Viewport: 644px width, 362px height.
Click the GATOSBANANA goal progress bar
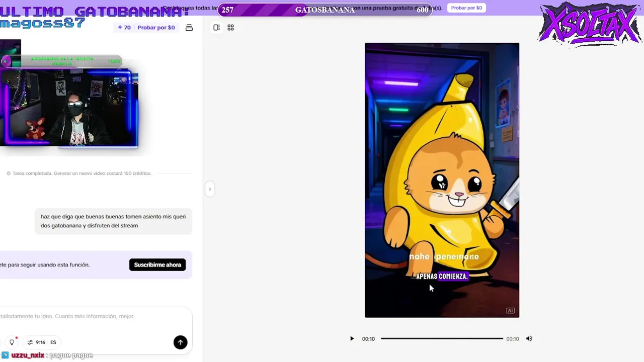point(325,10)
